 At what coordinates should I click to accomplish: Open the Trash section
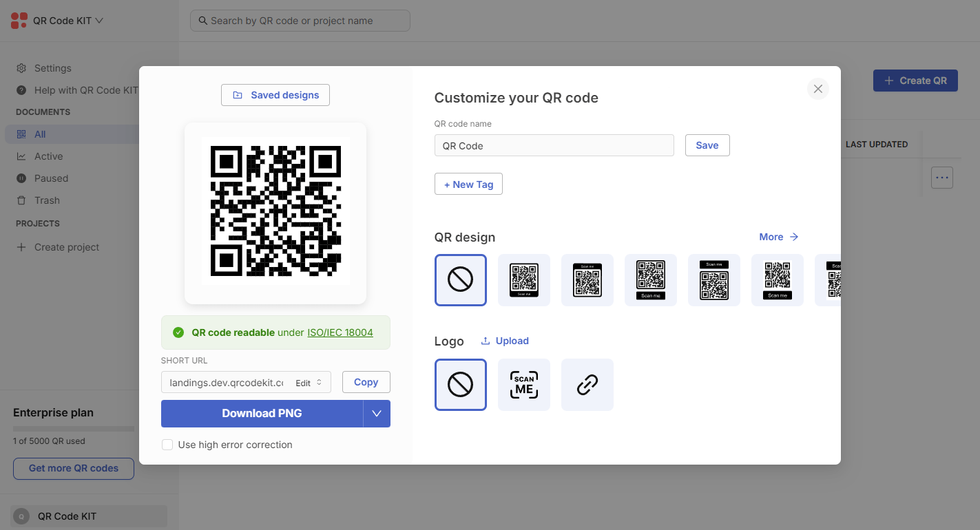pyautogui.click(x=47, y=200)
